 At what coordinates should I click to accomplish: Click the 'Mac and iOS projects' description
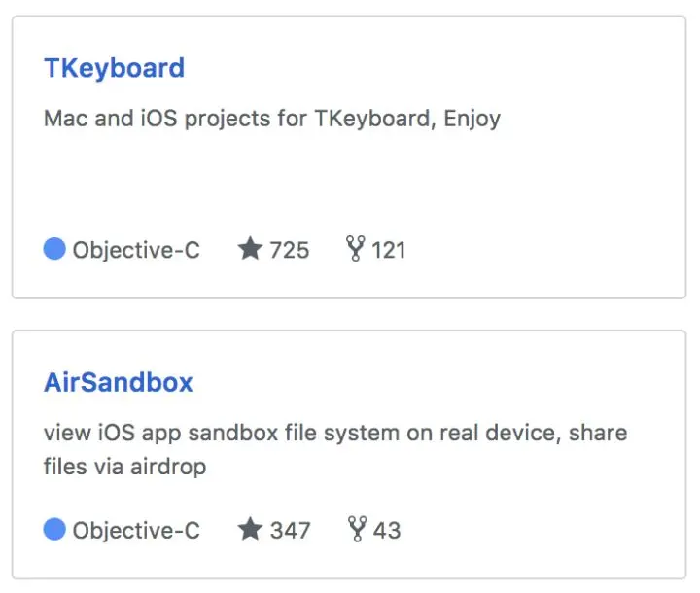pyautogui.click(x=272, y=119)
